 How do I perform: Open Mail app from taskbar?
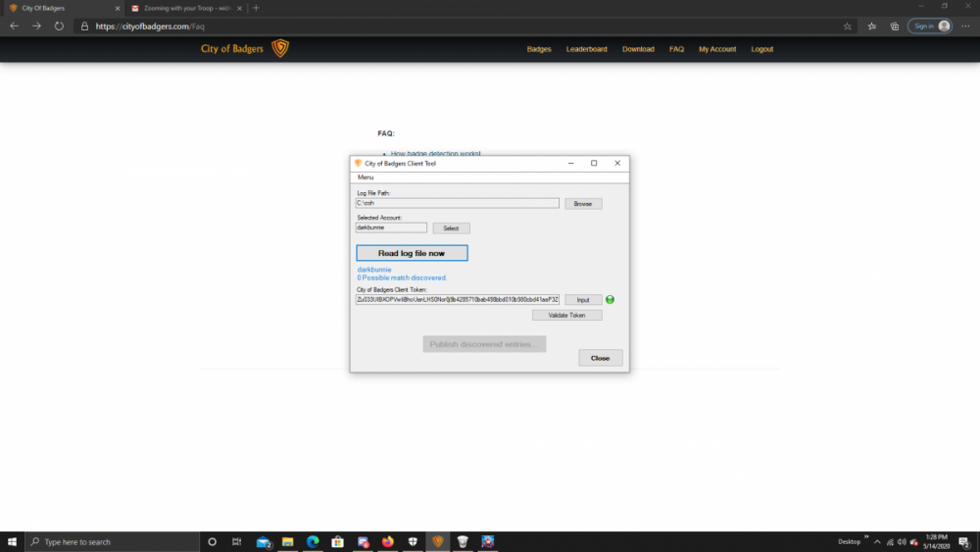263,541
